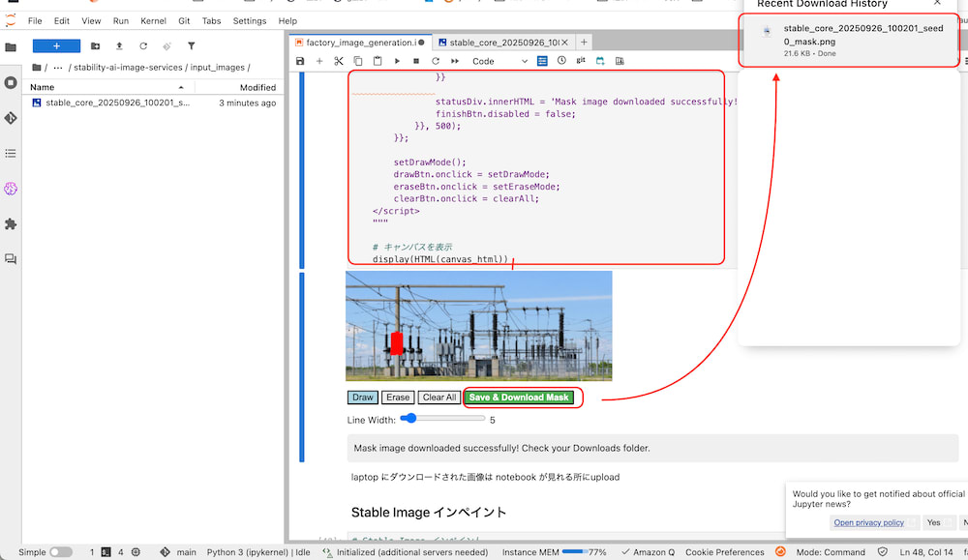Restart the kernel
This screenshot has width=968, height=560.
tap(436, 61)
